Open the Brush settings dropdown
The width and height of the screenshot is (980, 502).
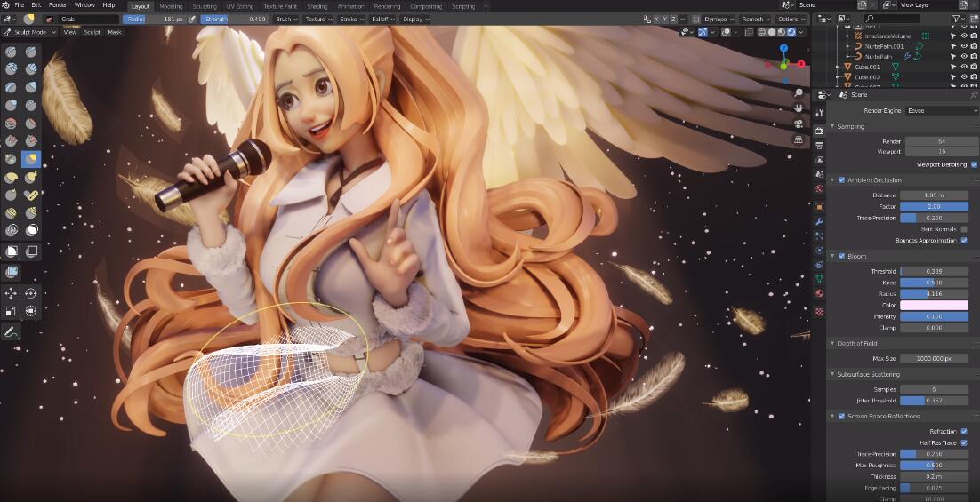click(286, 20)
